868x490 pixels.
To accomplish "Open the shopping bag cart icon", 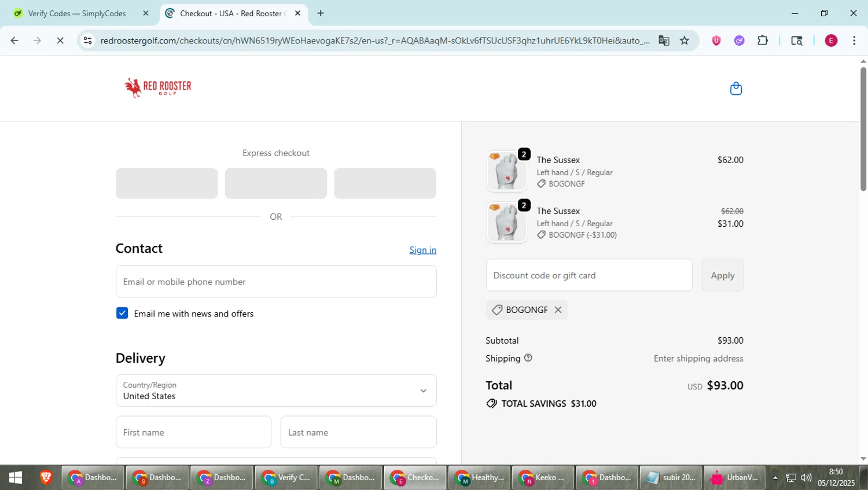I will pyautogui.click(x=735, y=89).
